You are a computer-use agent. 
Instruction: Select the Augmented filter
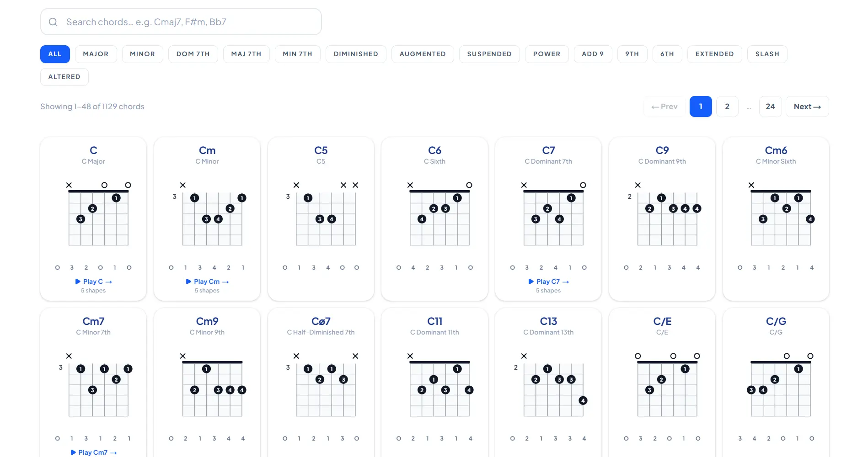tap(423, 54)
